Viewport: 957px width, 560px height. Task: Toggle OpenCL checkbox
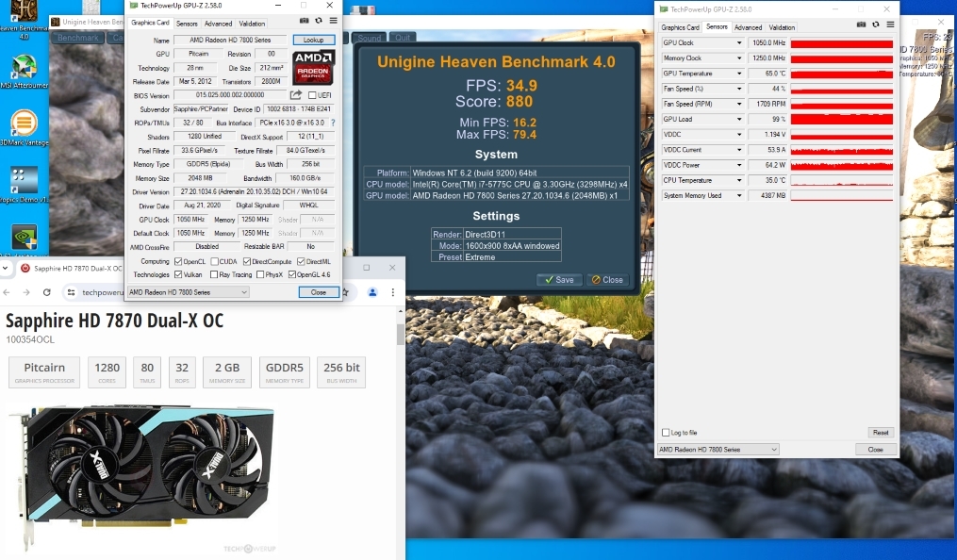[178, 261]
